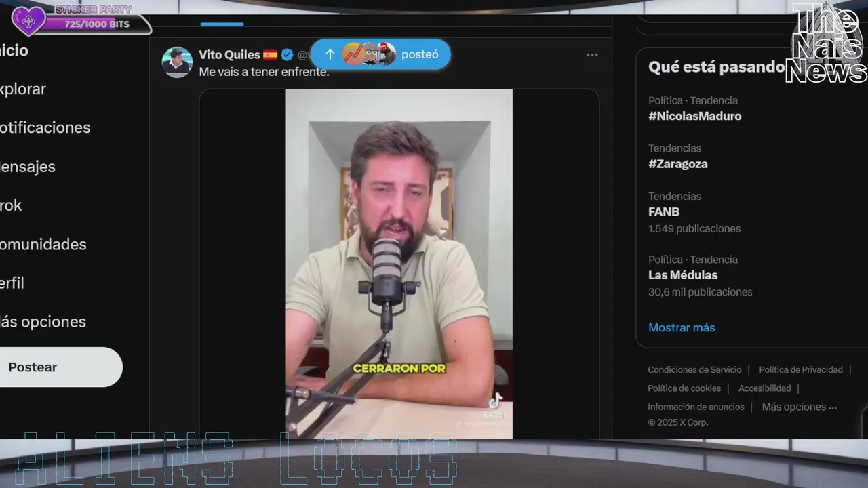Open Comunidades in the sidebar
Image resolution: width=868 pixels, height=488 pixels.
pyautogui.click(x=43, y=244)
